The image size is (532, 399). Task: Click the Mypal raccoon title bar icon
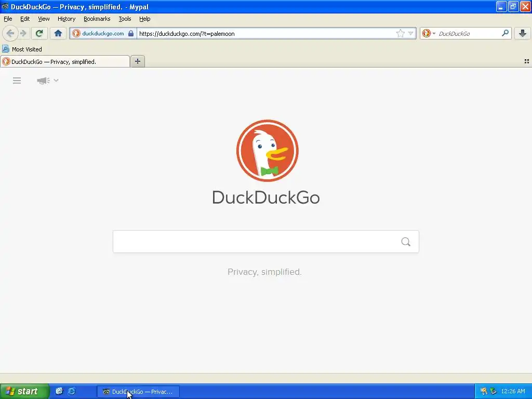point(5,6)
